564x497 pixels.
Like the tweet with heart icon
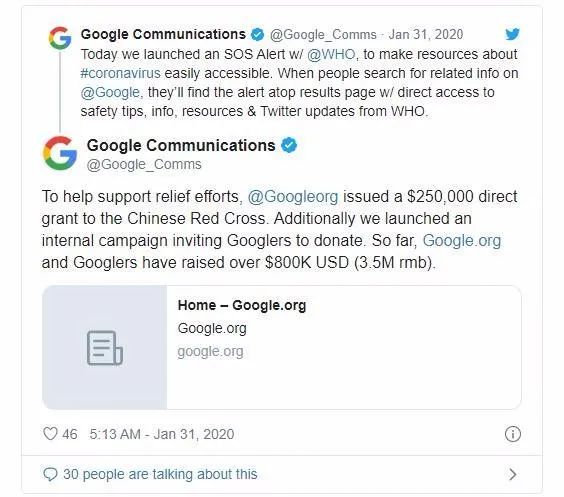[x=50, y=433]
